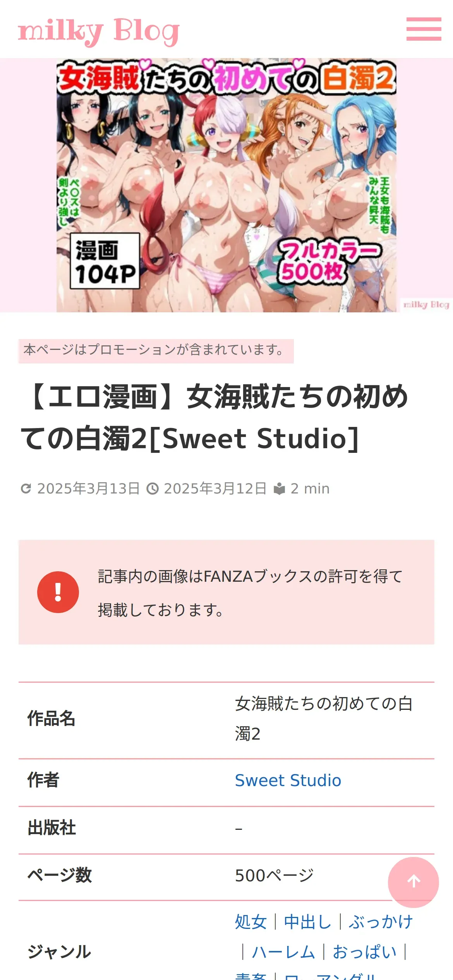Click the refresh icon beside the updated date
Screen dimensions: 453x980
pyautogui.click(x=26, y=489)
